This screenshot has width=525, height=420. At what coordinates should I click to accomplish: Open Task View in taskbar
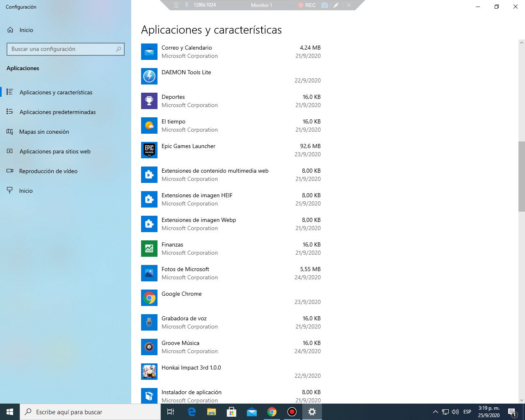171,412
